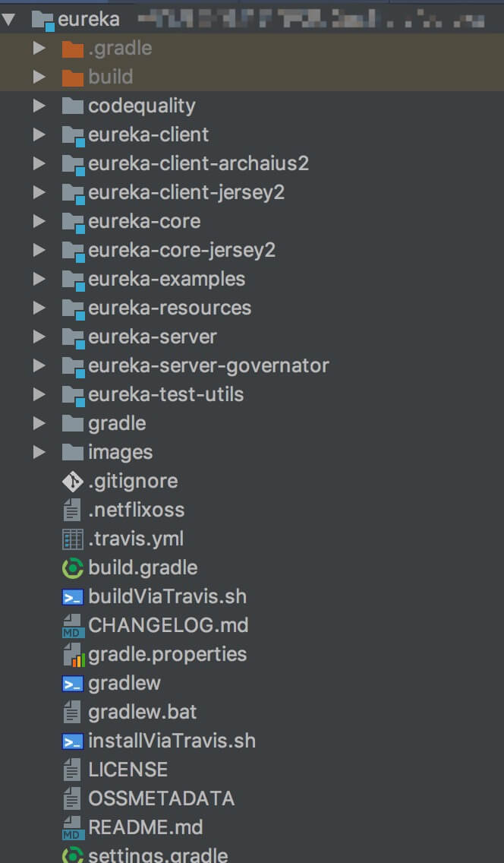
Task: Click the git icon beside .gitignore
Action: pos(73,482)
